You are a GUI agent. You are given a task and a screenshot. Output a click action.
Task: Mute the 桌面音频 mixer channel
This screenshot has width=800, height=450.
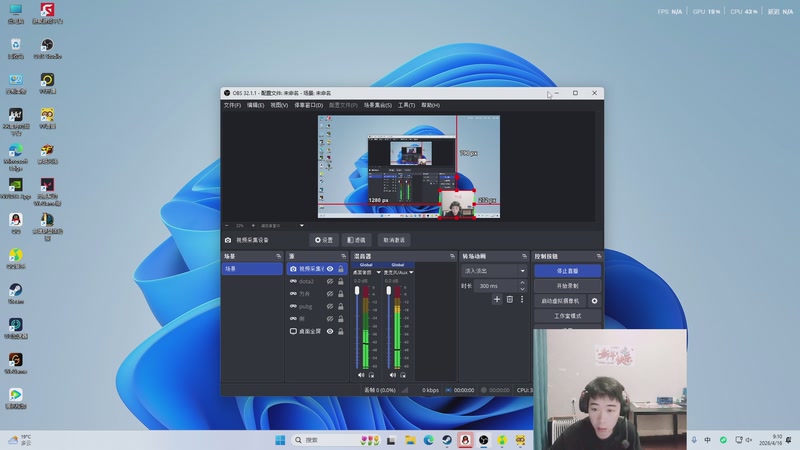[x=361, y=375]
